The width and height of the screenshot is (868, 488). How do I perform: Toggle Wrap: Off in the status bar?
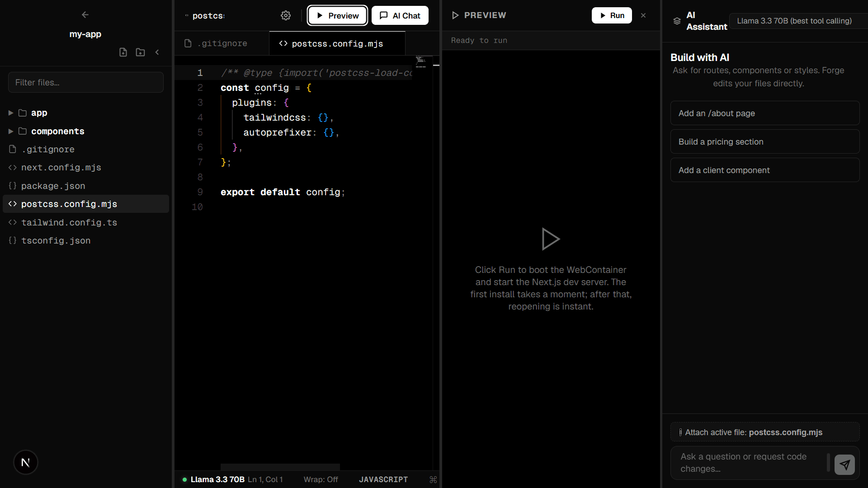321,479
